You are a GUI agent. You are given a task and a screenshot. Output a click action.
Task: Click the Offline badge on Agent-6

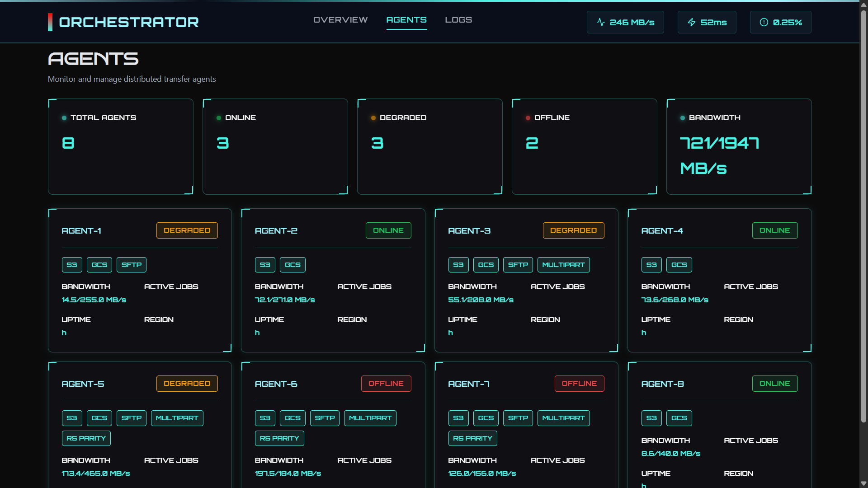click(386, 384)
